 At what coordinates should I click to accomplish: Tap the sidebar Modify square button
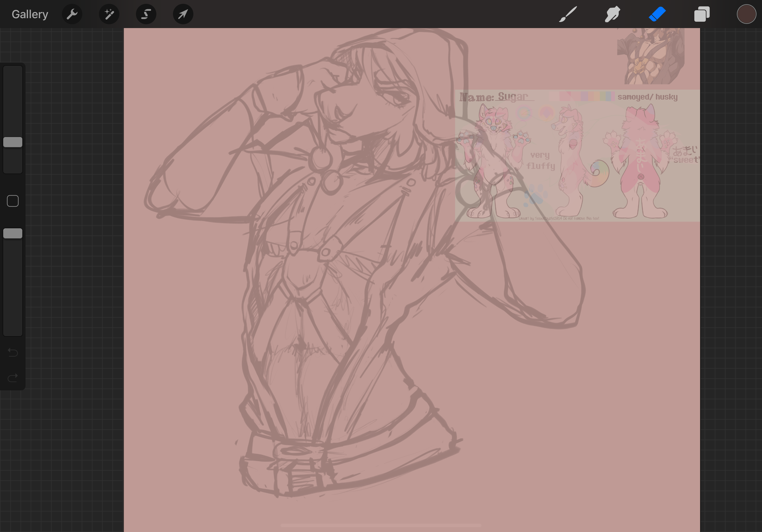13,201
